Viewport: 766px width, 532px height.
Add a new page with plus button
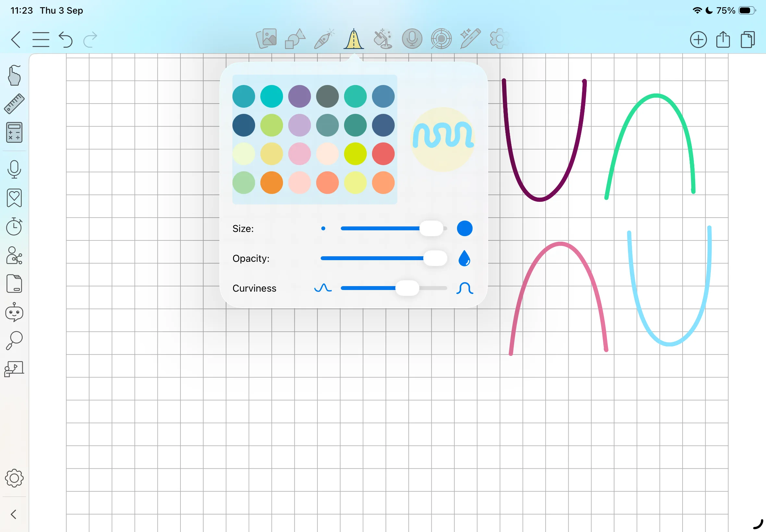(698, 40)
